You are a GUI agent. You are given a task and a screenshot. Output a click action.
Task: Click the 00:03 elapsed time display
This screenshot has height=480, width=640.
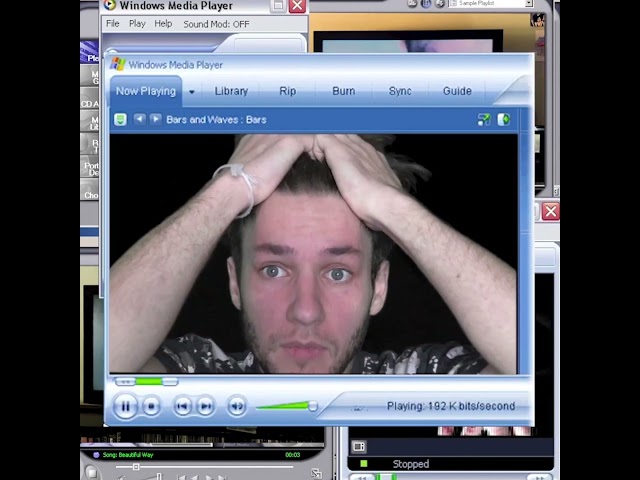tap(293, 455)
